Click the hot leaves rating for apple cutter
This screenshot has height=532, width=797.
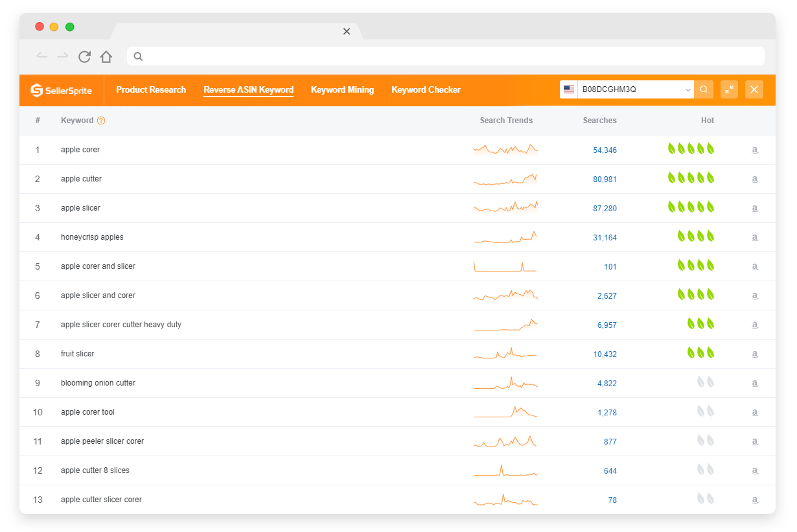point(691,178)
